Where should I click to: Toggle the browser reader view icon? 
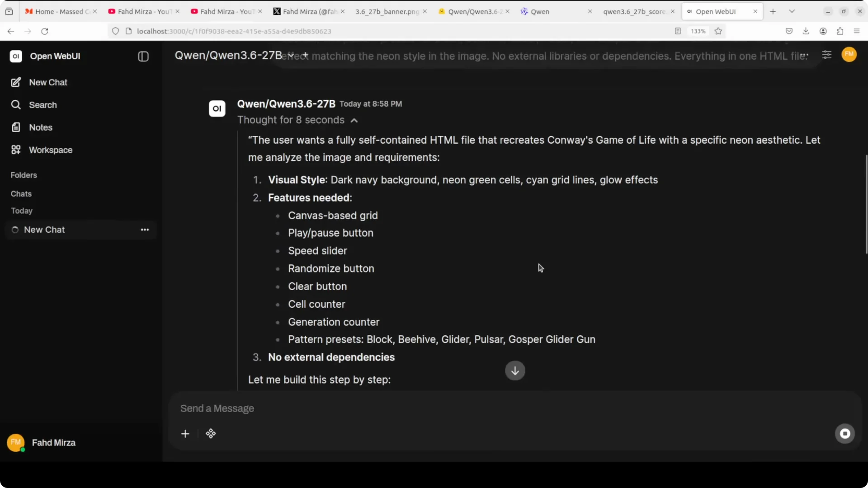point(678,31)
